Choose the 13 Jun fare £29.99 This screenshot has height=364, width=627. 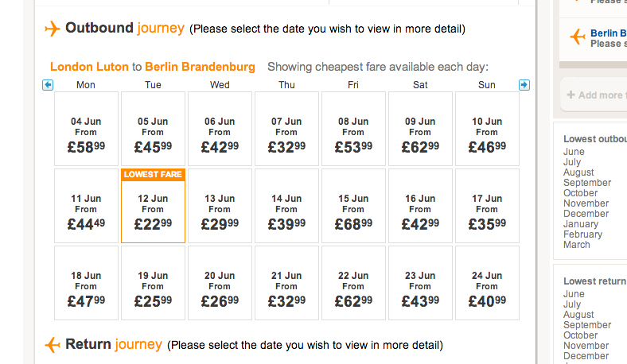coord(220,211)
